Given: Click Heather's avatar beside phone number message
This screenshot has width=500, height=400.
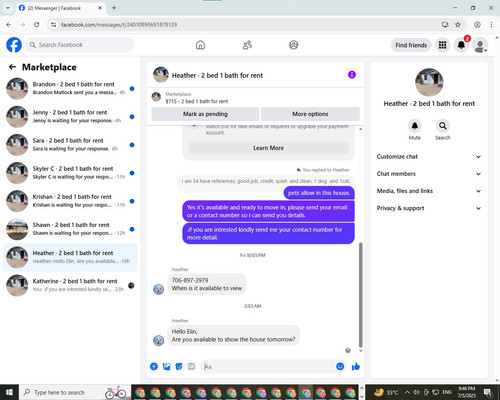Looking at the screenshot, I should pos(158,289).
